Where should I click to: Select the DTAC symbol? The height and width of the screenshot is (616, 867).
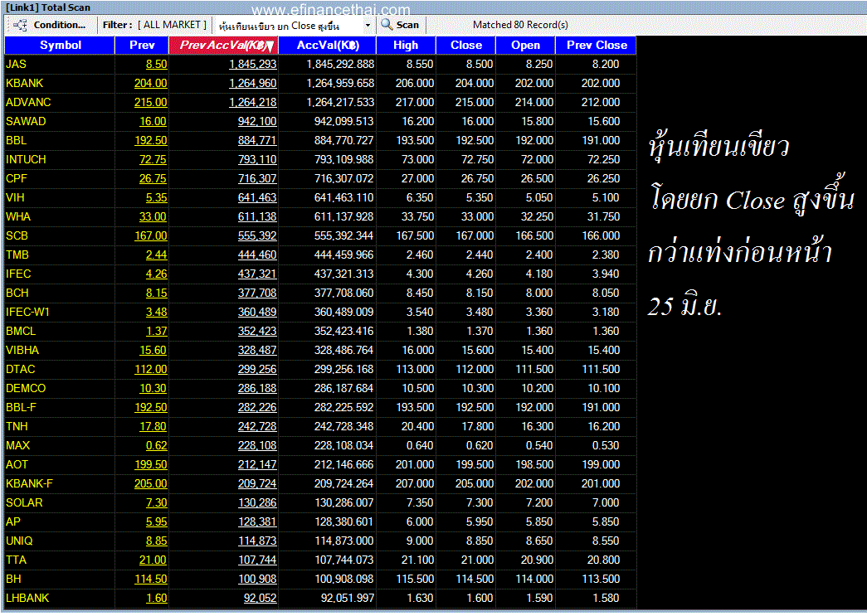(x=20, y=369)
